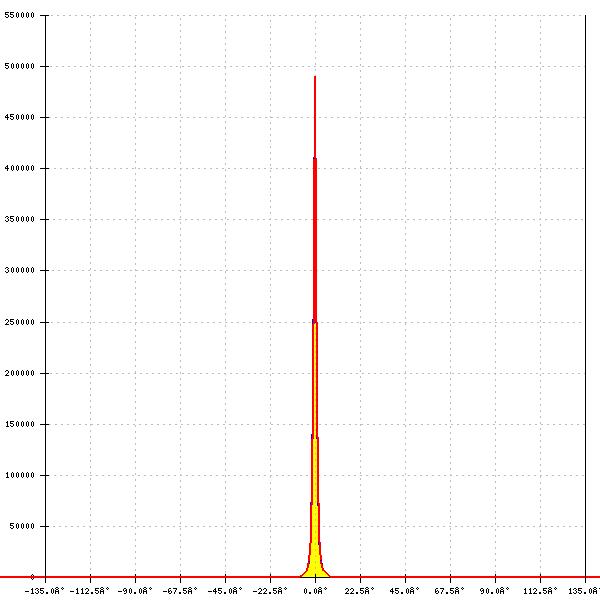Click the 200000 y-axis label
This screenshot has width=600, height=600.
coord(20,373)
